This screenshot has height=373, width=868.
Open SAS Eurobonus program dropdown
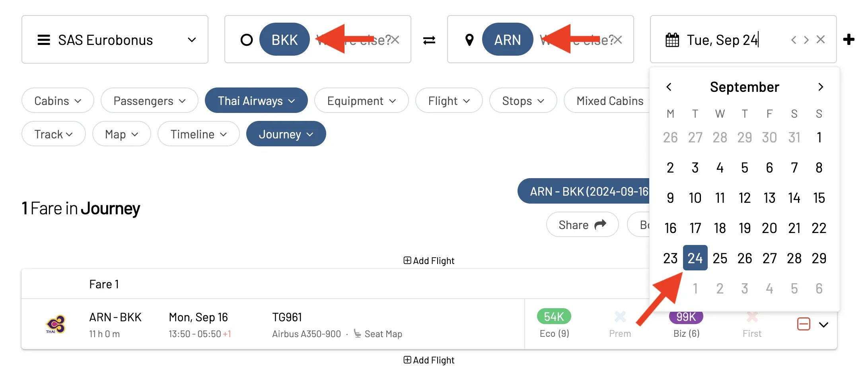coord(115,40)
